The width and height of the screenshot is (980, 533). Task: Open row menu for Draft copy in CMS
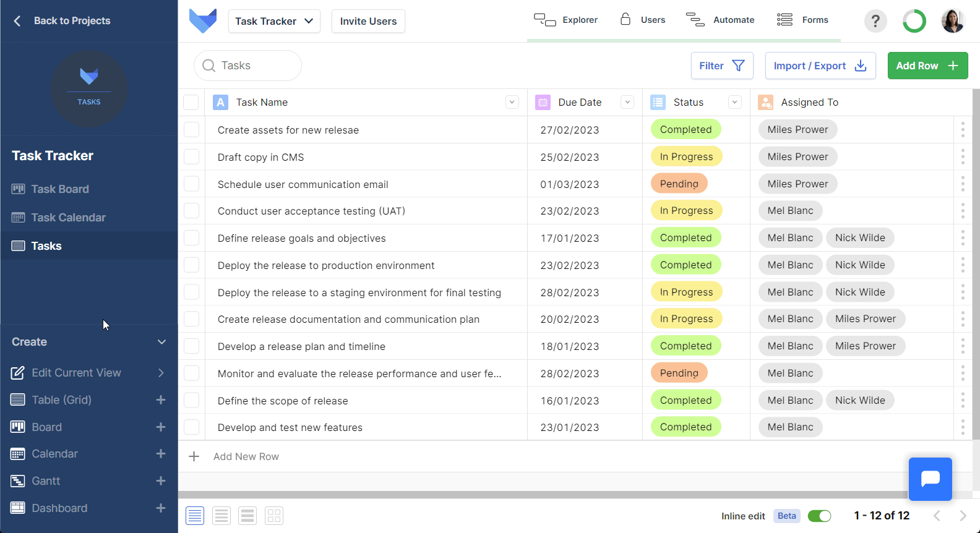963,157
